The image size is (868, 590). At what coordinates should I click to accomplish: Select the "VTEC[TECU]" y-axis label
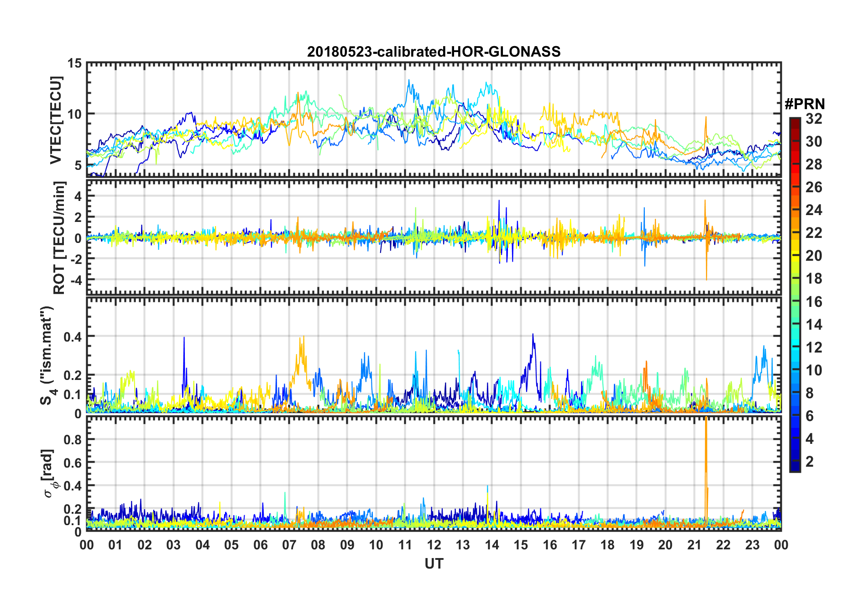56,120
